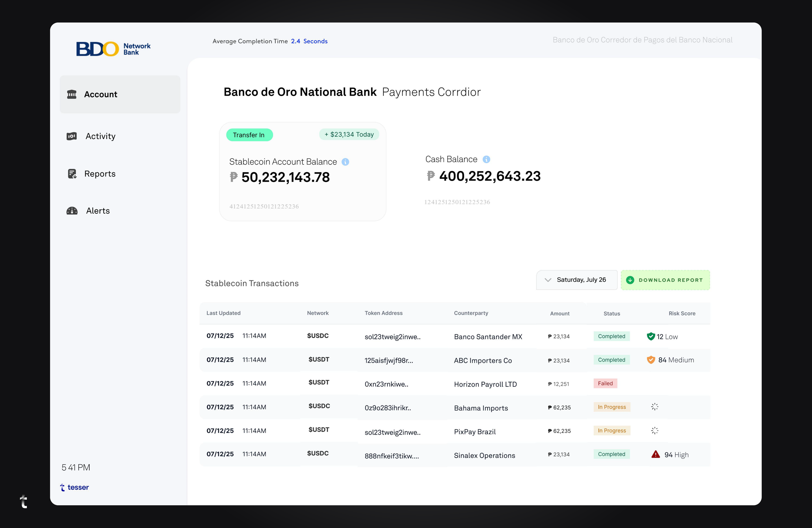The image size is (812, 528).
Task: Sort by the Last Updated column header
Action: [224, 313]
